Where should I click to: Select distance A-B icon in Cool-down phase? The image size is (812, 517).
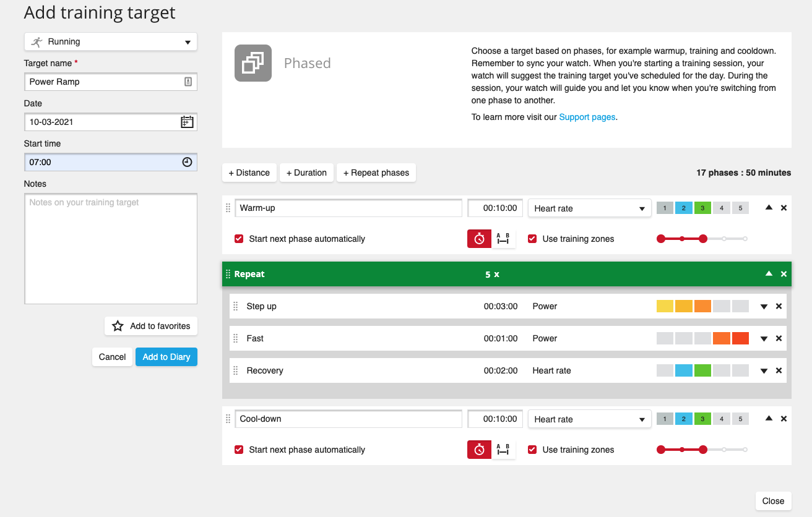[x=503, y=450]
